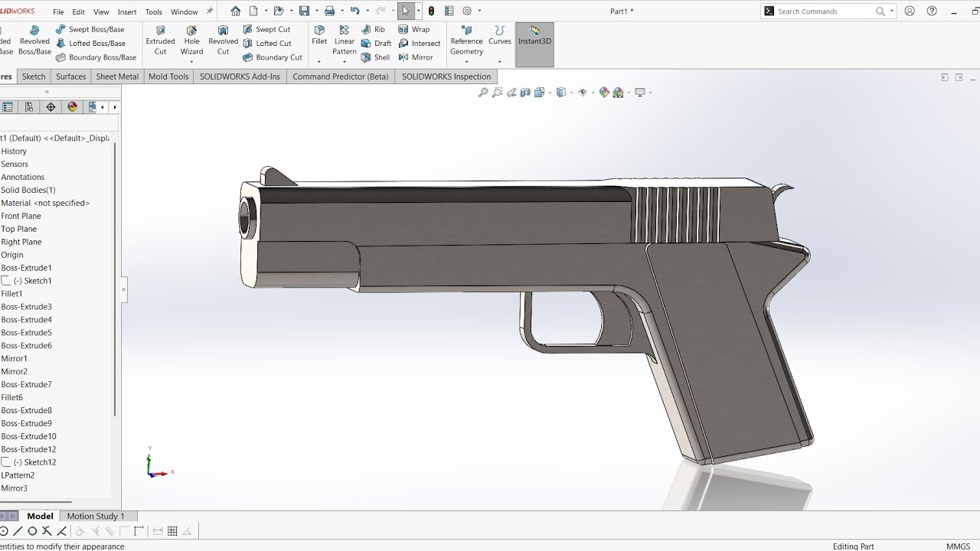Screen dimensions: 980x551
Task: Click Zoom to Fit in view toolbar
Action: coord(483,93)
